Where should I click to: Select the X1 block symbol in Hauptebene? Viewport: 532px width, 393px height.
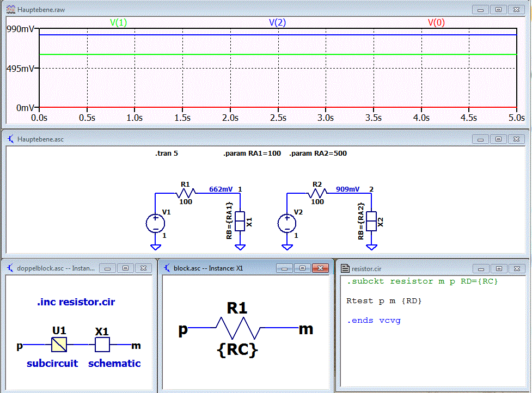point(240,221)
